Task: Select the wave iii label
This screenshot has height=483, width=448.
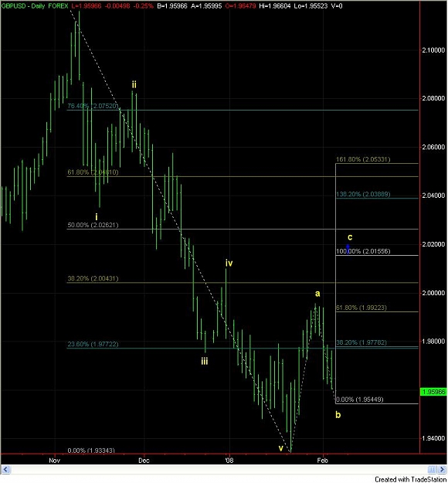Action: pos(205,361)
